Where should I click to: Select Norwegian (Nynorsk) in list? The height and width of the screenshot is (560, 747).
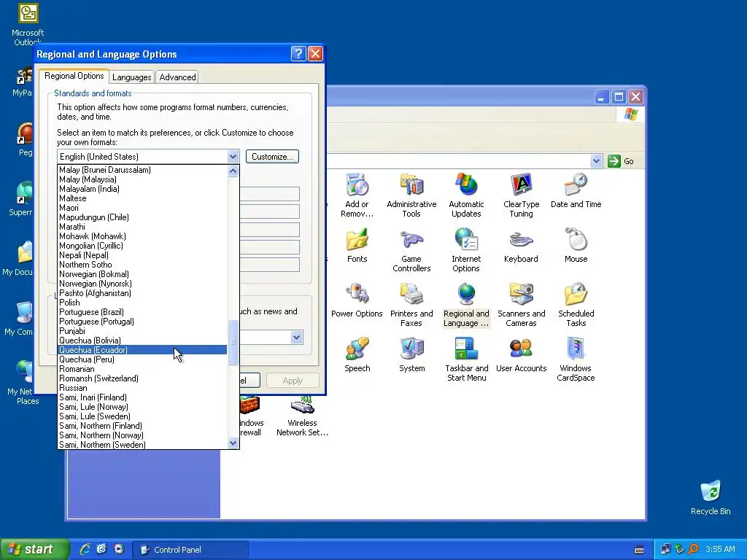pyautogui.click(x=142, y=284)
